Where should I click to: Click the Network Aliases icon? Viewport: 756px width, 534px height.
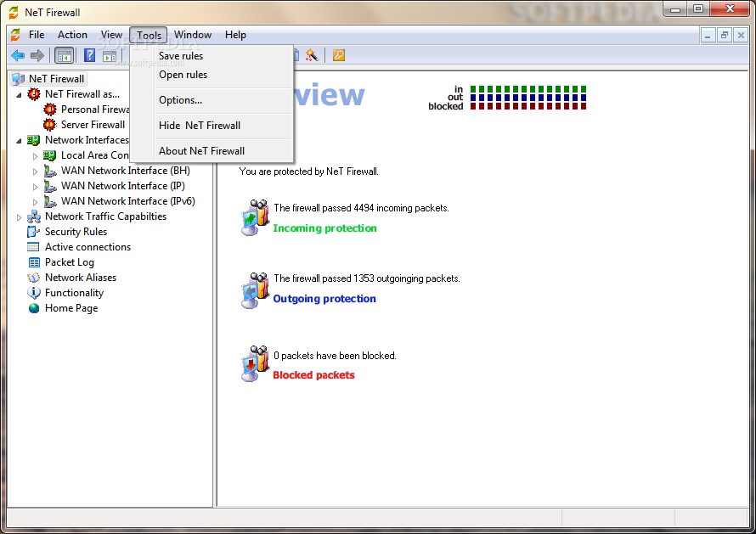click(x=34, y=278)
